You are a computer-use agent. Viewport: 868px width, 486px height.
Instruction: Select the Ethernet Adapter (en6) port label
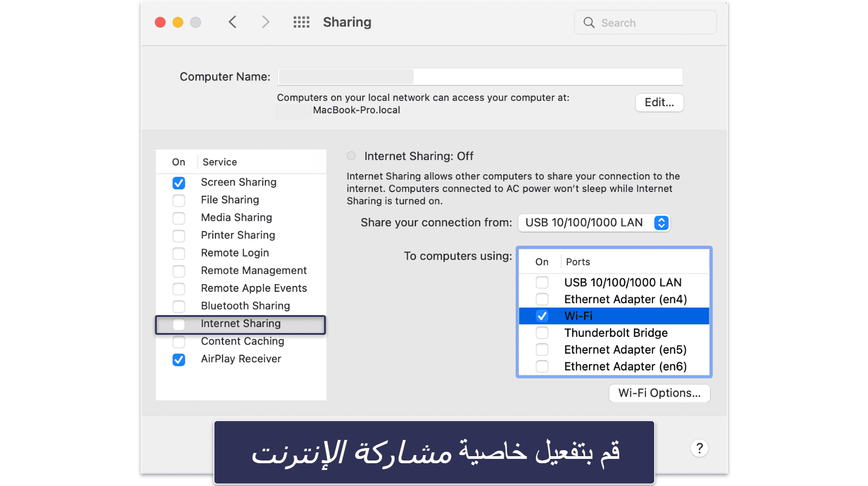point(625,366)
